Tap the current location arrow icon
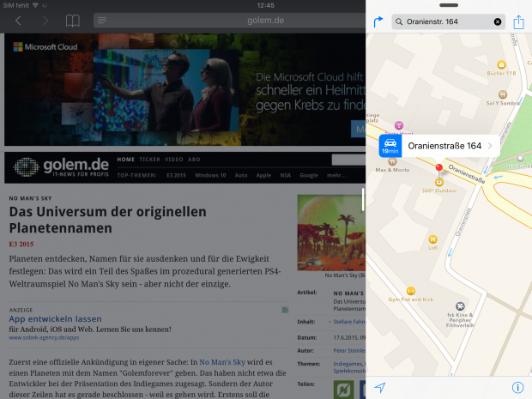 click(379, 387)
